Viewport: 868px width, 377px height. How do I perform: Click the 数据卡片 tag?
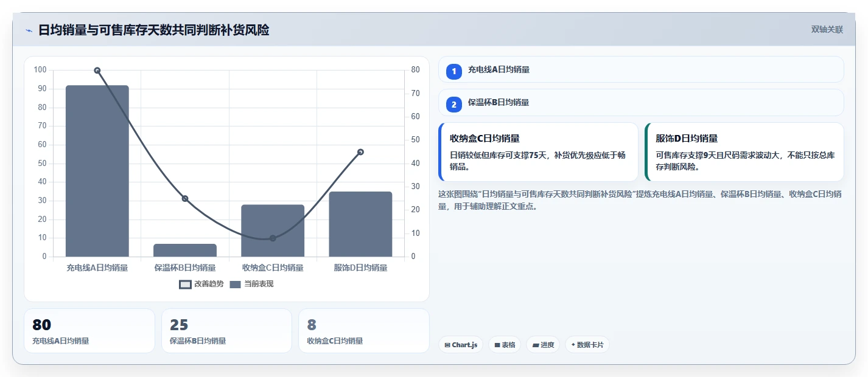coord(587,345)
